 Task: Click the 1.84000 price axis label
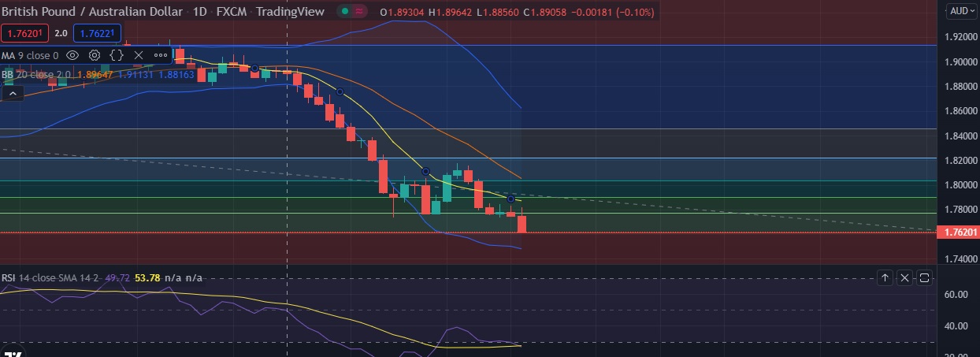[960, 136]
